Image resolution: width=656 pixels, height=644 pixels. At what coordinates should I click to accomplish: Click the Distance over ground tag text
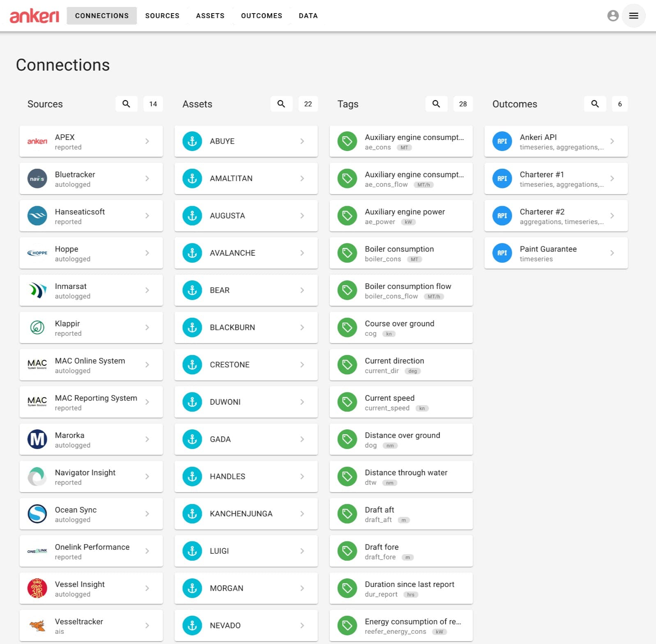(402, 435)
